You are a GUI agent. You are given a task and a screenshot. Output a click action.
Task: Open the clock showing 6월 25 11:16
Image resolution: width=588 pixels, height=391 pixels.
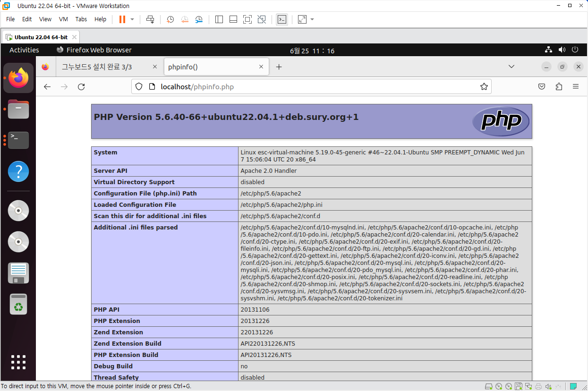(x=312, y=51)
